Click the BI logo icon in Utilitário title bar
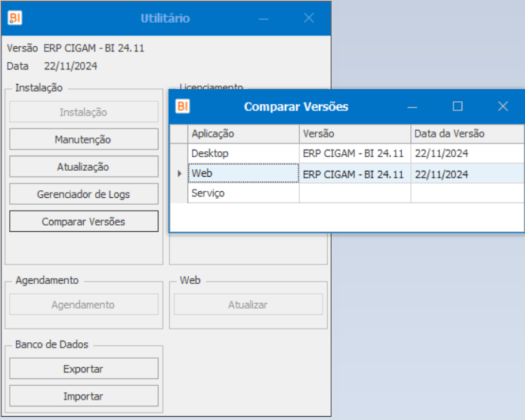The width and height of the screenshot is (525, 420). pos(15,18)
